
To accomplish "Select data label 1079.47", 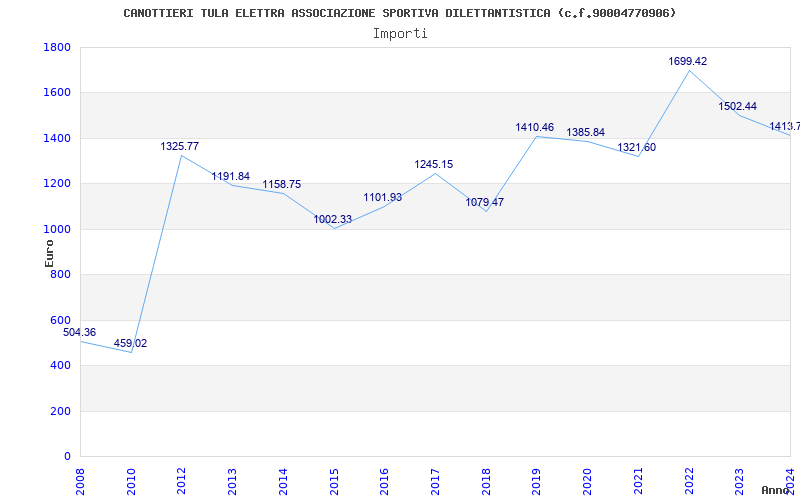I will (485, 203).
